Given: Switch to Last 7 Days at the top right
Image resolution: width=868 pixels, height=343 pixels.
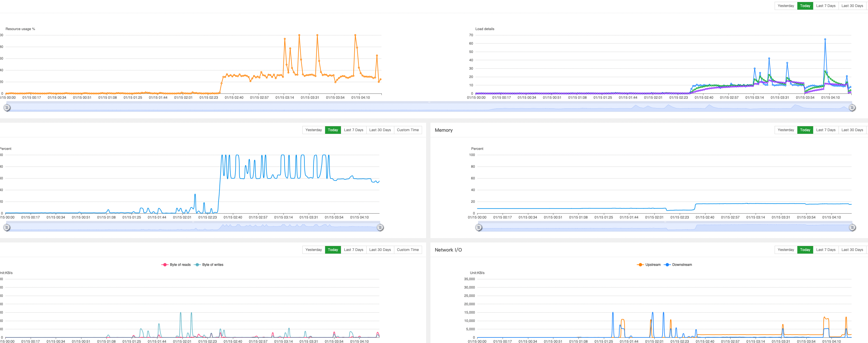Looking at the screenshot, I should coord(826,6).
